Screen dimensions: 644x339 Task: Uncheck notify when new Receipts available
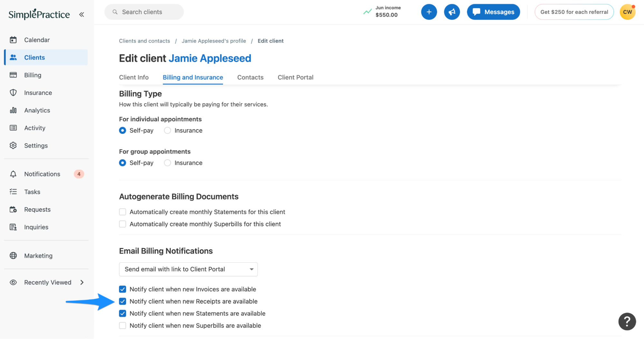tap(122, 301)
